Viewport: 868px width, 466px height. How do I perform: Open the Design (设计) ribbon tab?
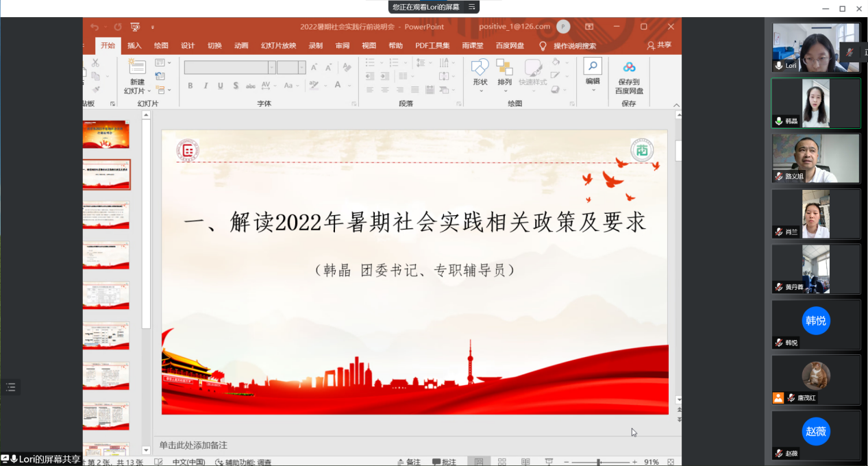(188, 46)
